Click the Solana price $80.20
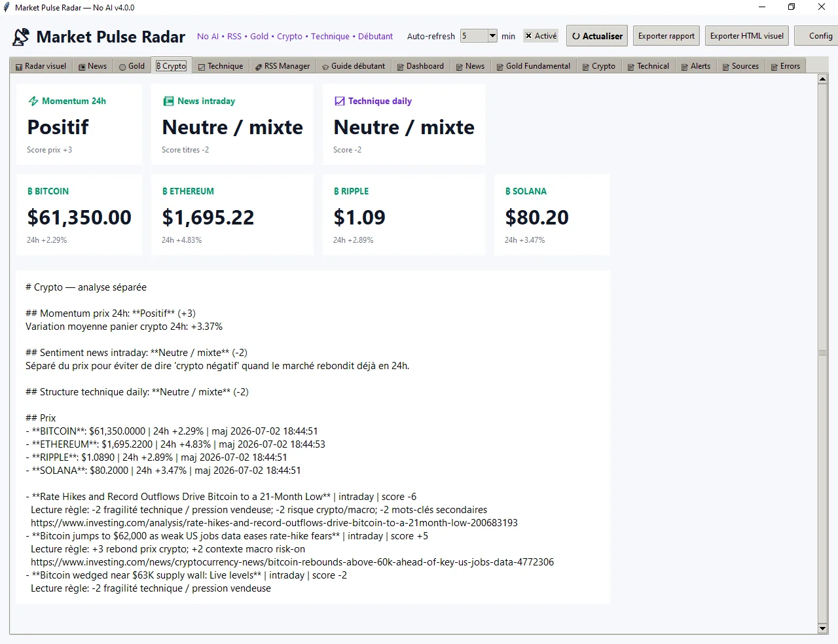Screen dimensions: 838x644 [537, 217]
